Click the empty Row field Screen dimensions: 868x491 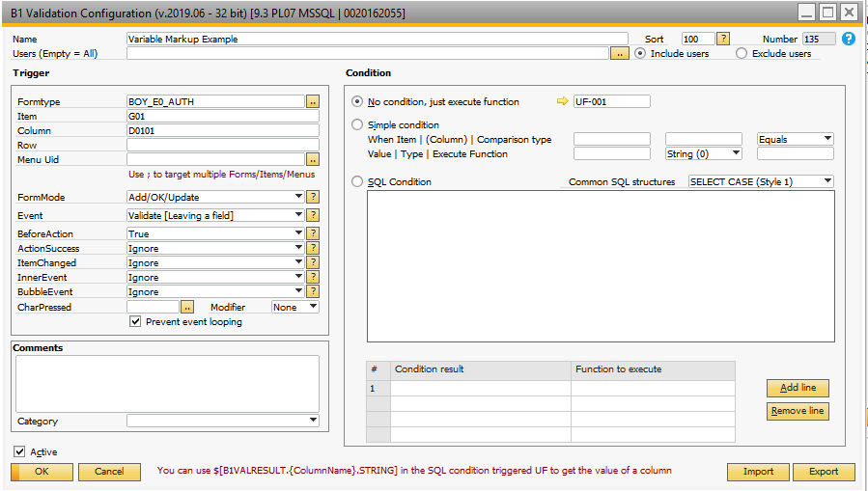pyautogui.click(x=223, y=145)
